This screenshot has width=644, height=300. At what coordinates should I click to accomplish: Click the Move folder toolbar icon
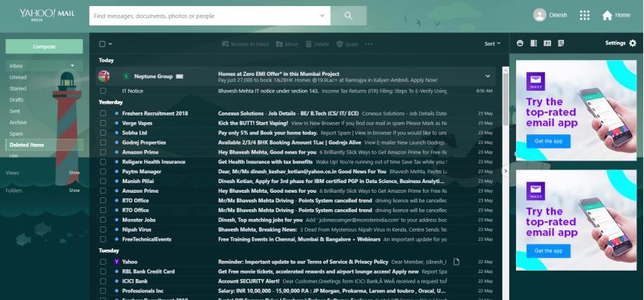(279, 44)
